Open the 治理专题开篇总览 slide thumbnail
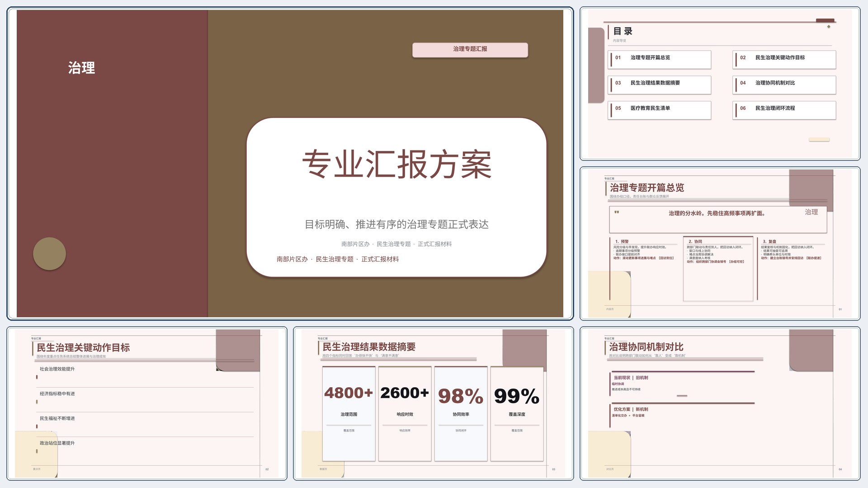The image size is (868, 488). click(x=720, y=244)
